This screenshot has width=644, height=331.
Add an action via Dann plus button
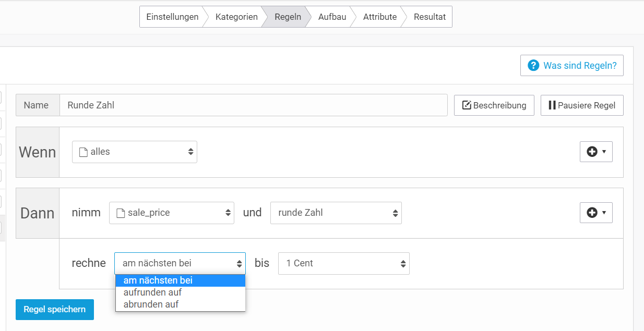pos(596,213)
